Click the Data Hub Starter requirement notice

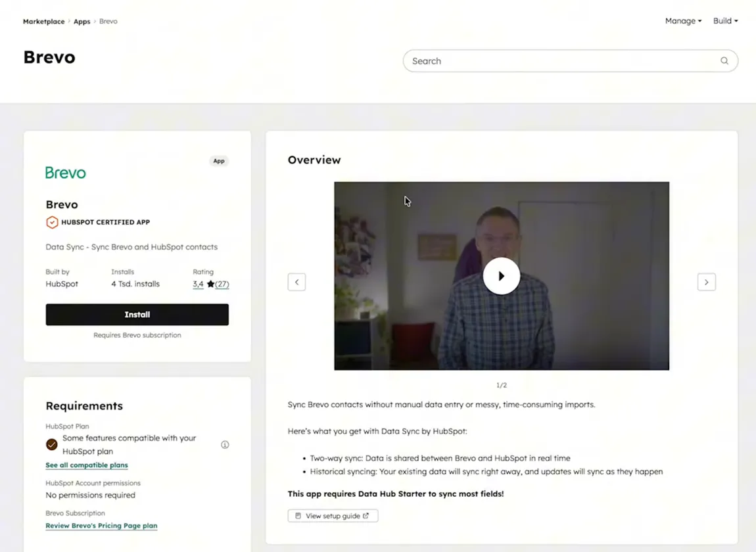[x=396, y=494]
